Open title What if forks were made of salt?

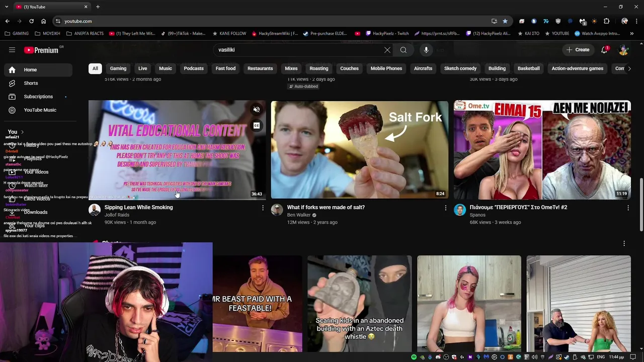326,207
